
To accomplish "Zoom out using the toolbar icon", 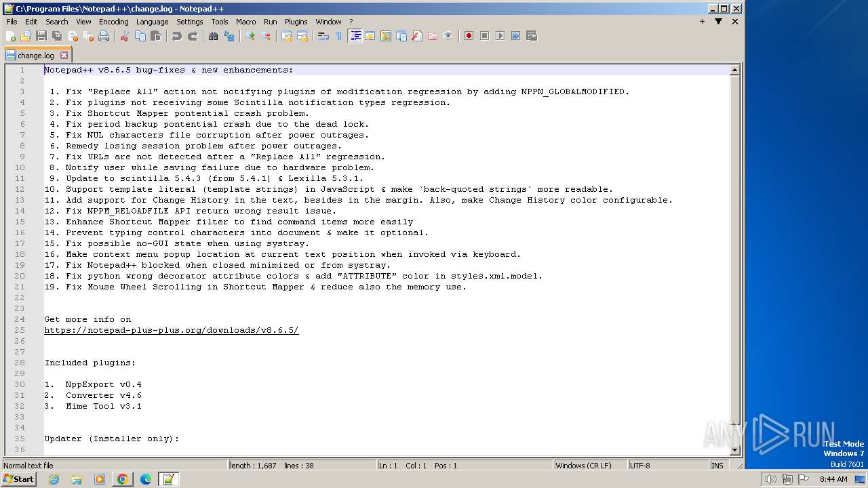I will tap(266, 36).
